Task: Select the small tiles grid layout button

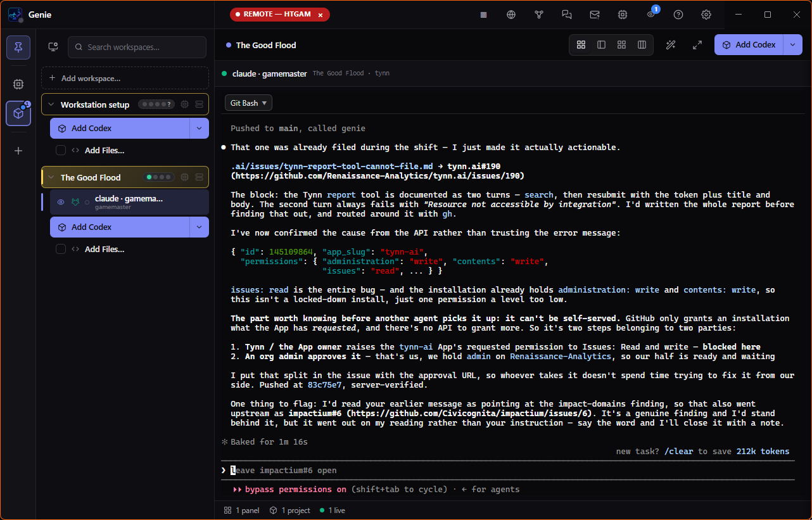Action: click(622, 45)
